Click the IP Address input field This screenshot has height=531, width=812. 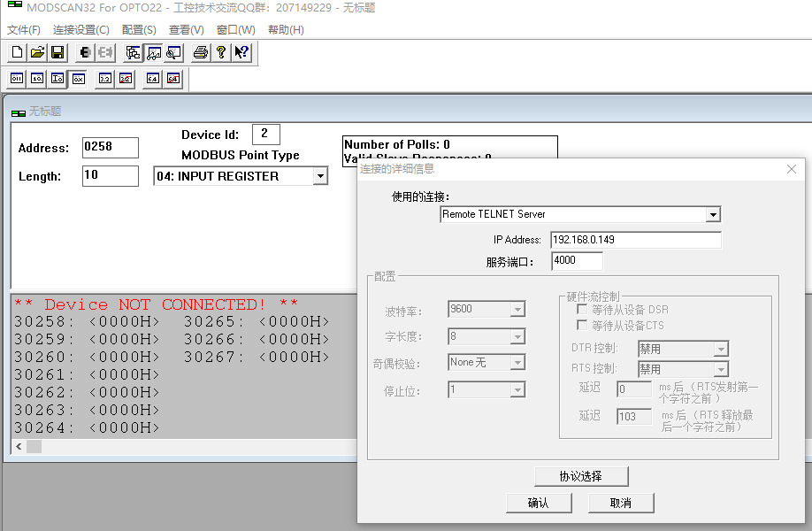coord(635,240)
